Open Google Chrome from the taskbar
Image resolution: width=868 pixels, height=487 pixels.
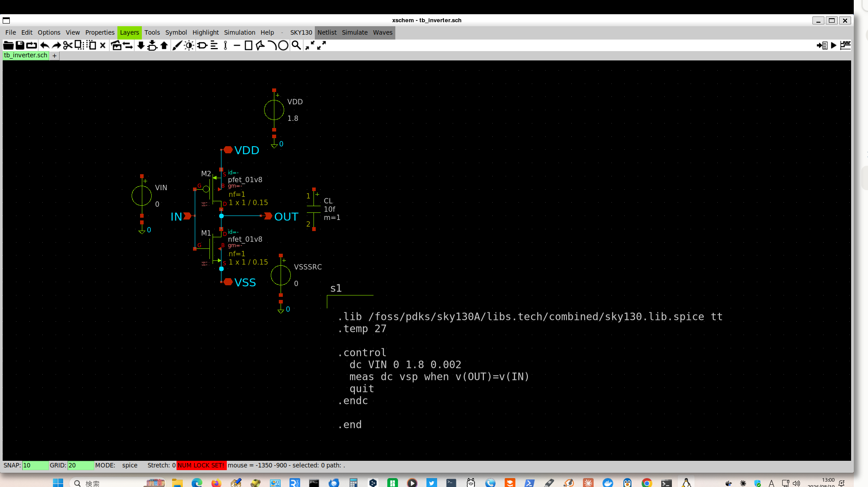pyautogui.click(x=647, y=483)
